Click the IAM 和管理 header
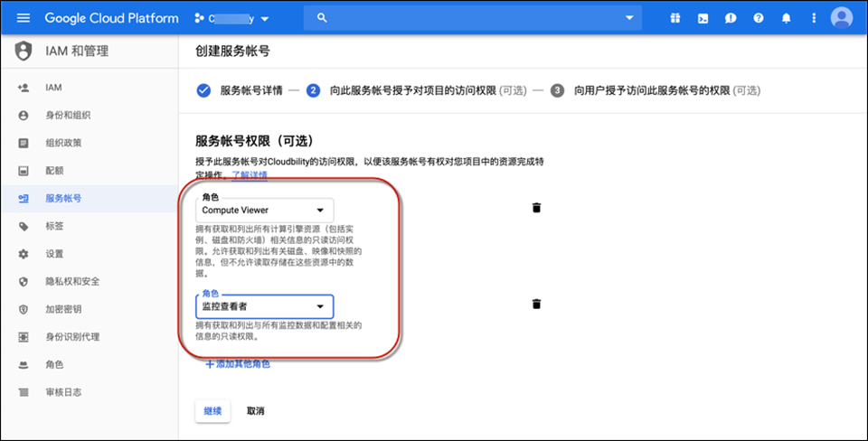 coord(77,51)
